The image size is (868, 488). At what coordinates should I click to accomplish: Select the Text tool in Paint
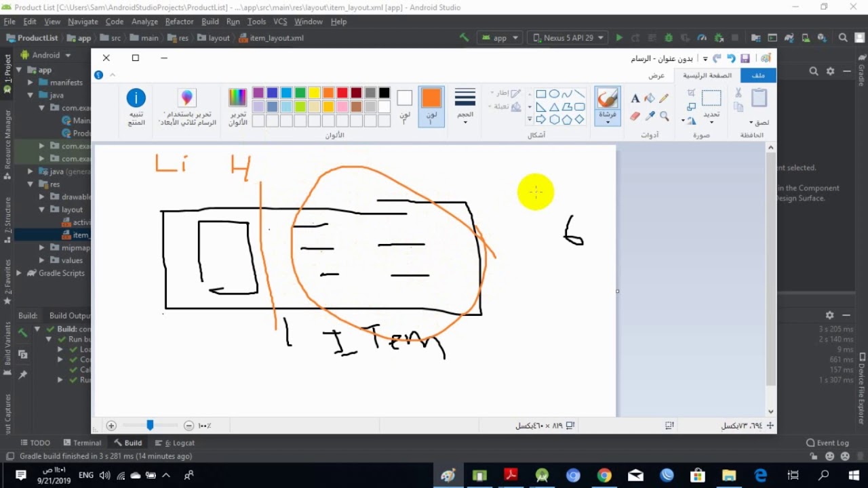[635, 98]
